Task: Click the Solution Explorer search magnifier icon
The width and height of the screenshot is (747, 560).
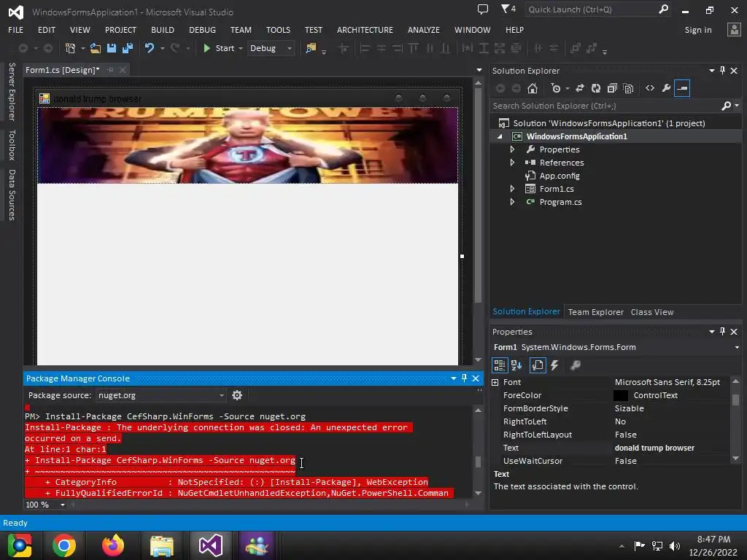Action: (x=726, y=106)
